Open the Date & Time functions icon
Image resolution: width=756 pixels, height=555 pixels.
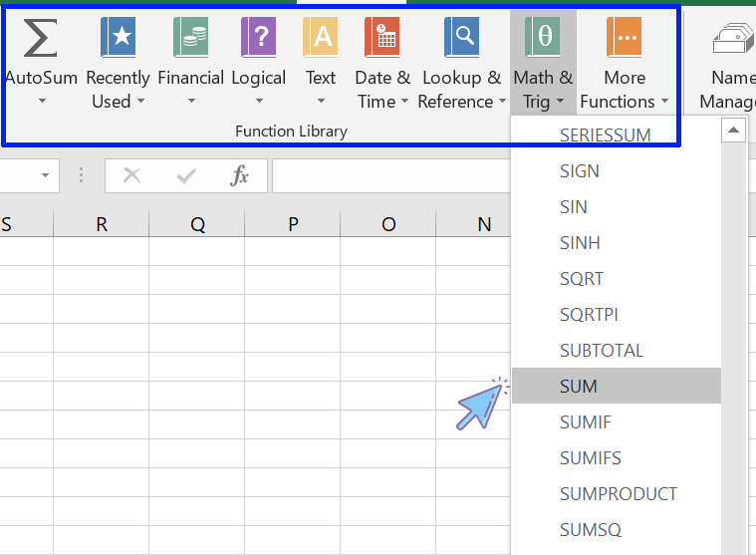point(382,37)
